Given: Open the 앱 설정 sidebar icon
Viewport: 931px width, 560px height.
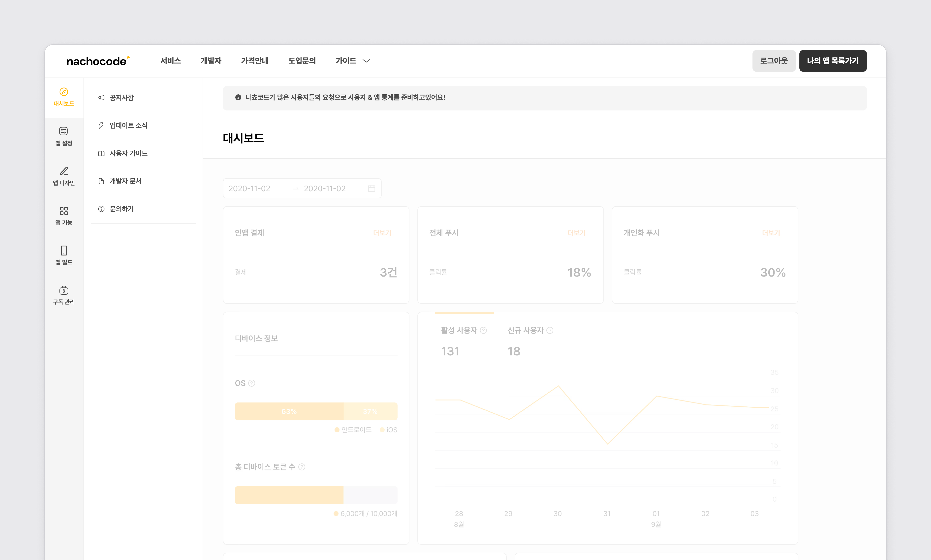Looking at the screenshot, I should pos(64,131).
